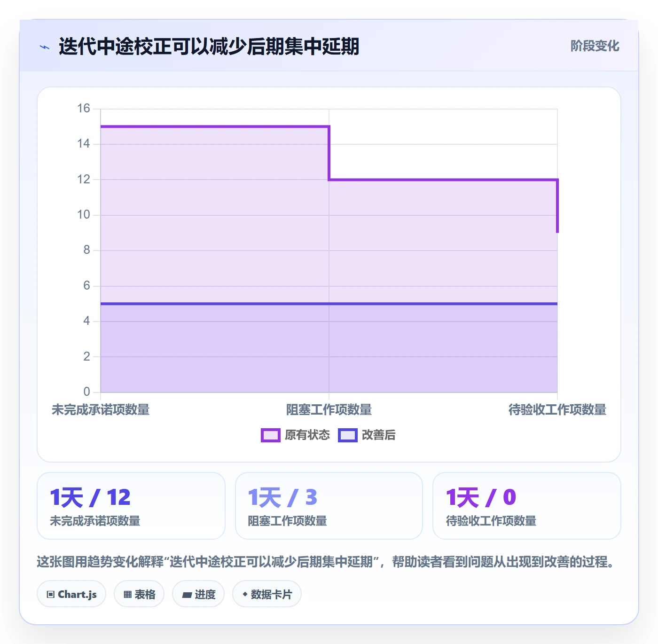
Task: Click the 表格 tag chip
Action: pyautogui.click(x=139, y=594)
